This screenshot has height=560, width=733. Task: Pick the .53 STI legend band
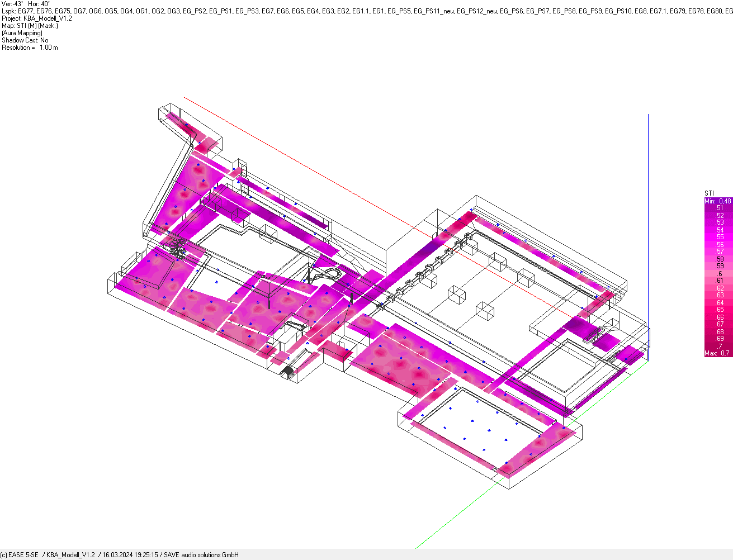pos(718,222)
